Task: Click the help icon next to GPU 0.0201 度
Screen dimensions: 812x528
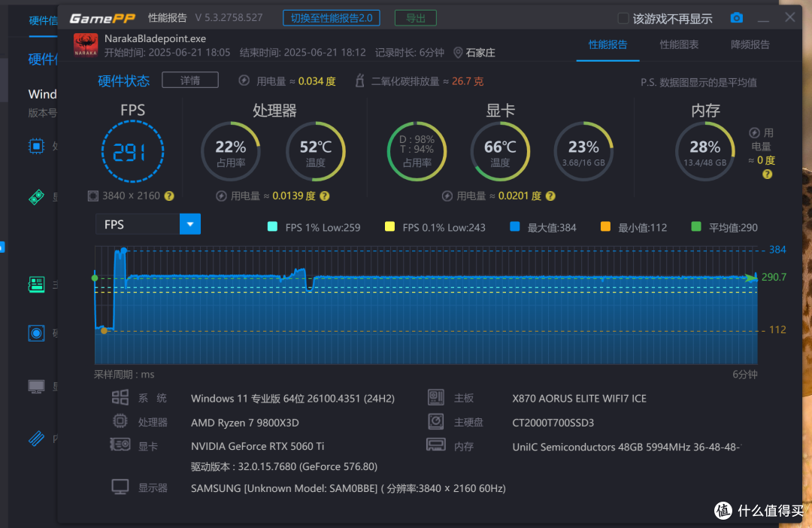Action: click(550, 196)
